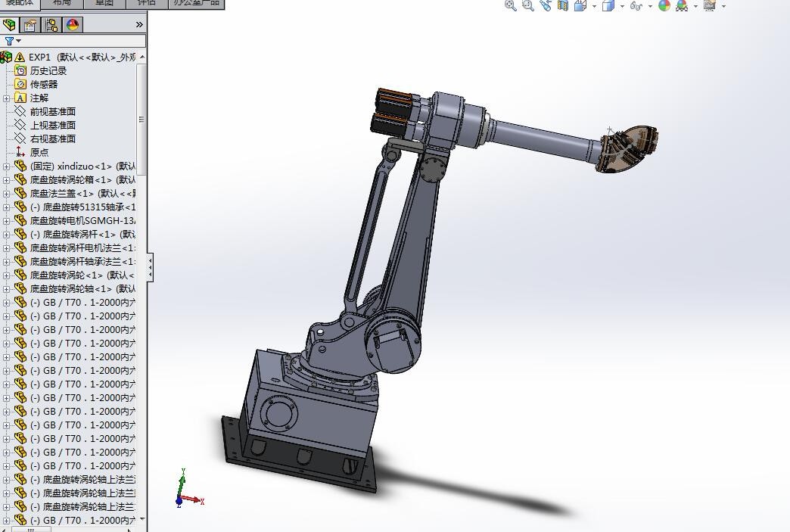790x532 pixels.
Task: Click the 历史记录 clock icon
Action: coord(20,70)
